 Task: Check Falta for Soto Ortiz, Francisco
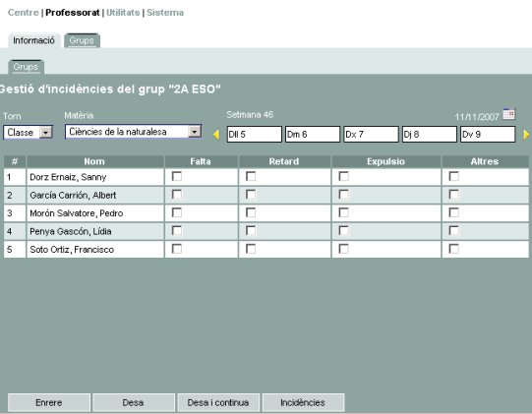pyautogui.click(x=177, y=249)
